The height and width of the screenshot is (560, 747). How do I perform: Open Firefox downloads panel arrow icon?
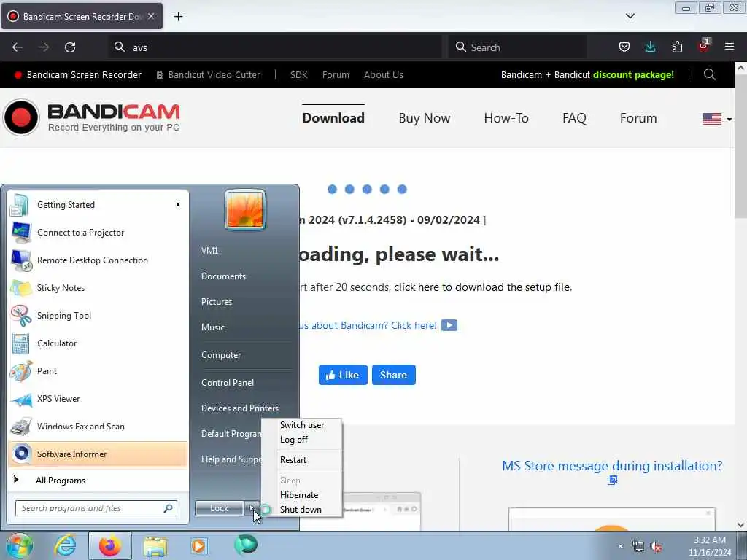coord(650,47)
